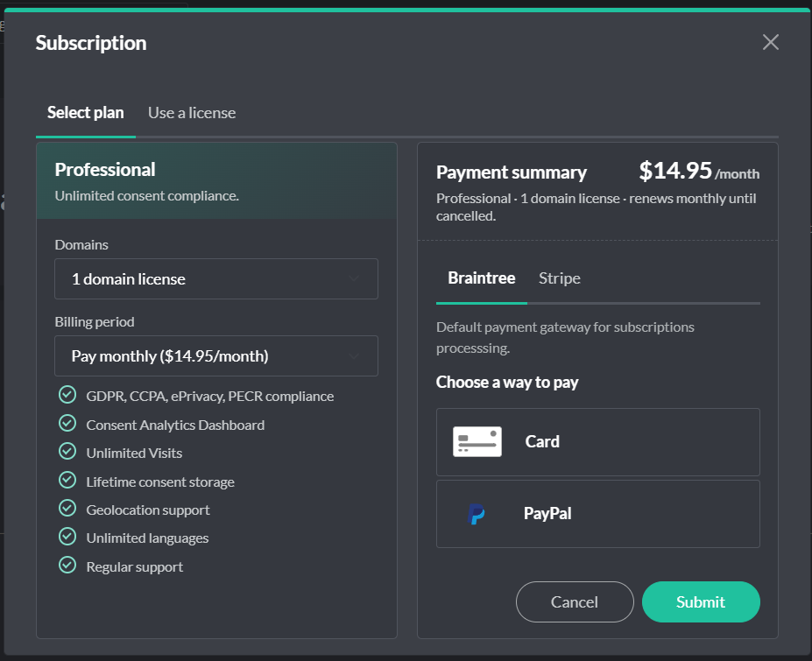Expand the Billing period Pay monthly dropdown
The width and height of the screenshot is (812, 661).
[216, 356]
